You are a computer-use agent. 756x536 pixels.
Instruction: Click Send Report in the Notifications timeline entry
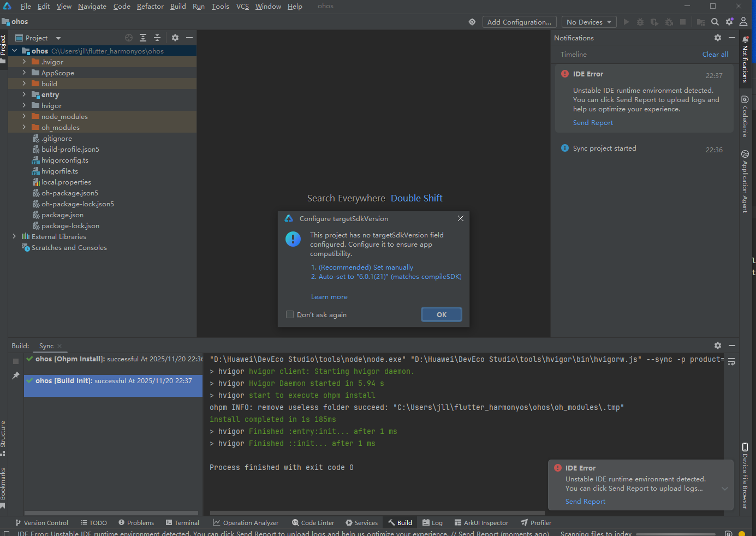593,123
